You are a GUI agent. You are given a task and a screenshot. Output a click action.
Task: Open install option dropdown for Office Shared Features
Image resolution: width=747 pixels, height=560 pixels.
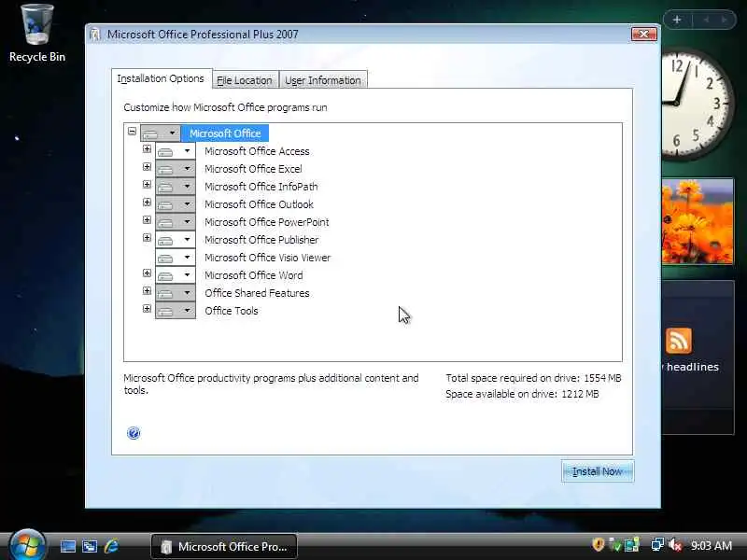[x=176, y=293]
